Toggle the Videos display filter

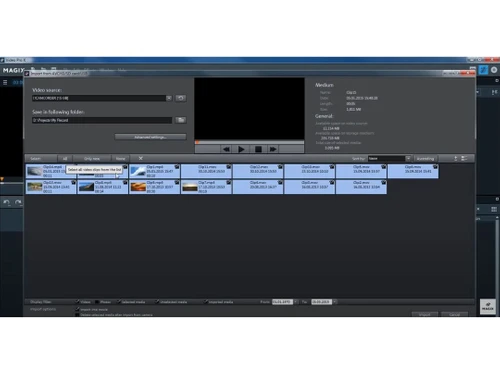78,302
